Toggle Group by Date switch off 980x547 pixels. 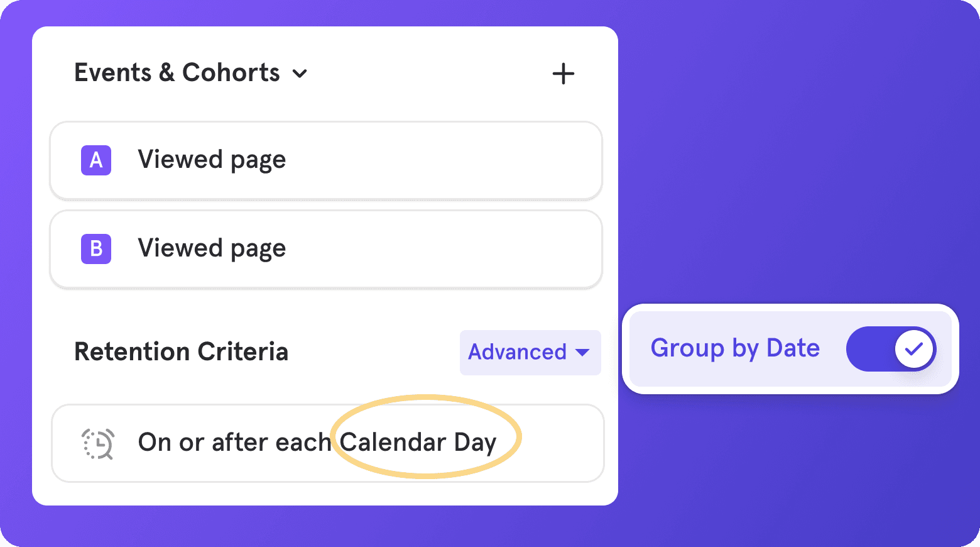pyautogui.click(x=890, y=348)
